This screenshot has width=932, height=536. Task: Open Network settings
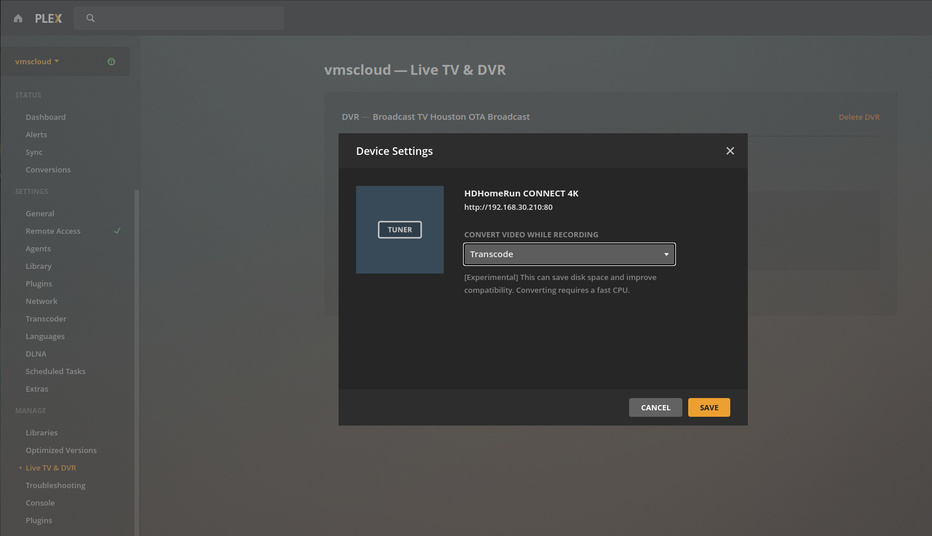[42, 301]
